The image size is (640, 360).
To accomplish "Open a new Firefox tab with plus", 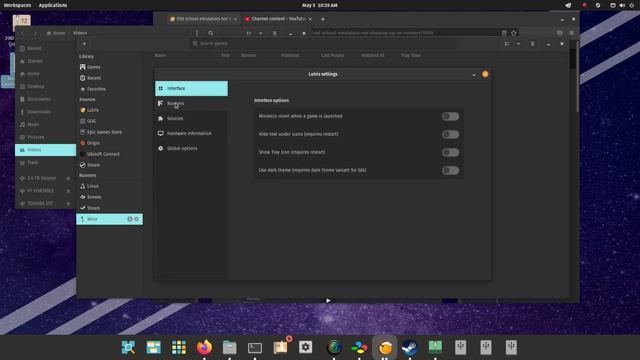I will click(322, 19).
